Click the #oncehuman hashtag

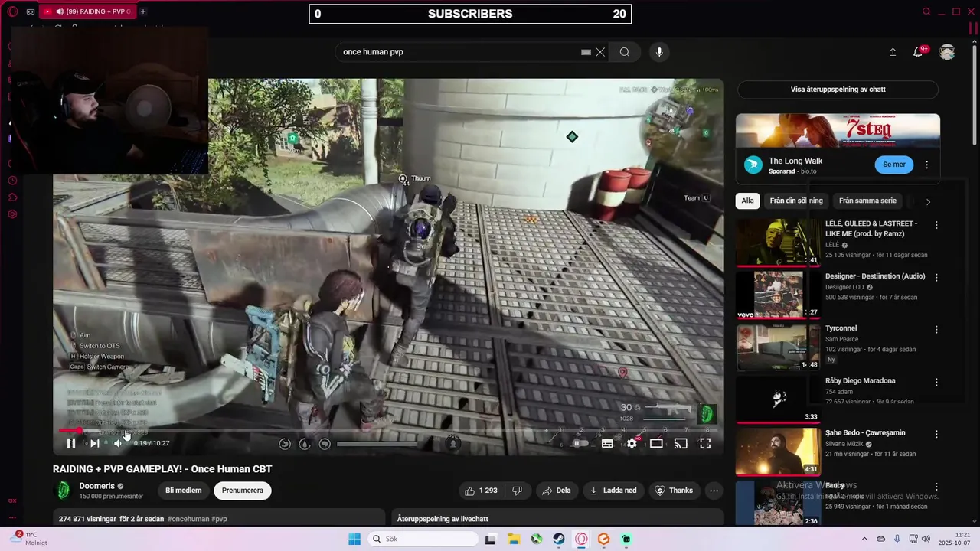(188, 519)
